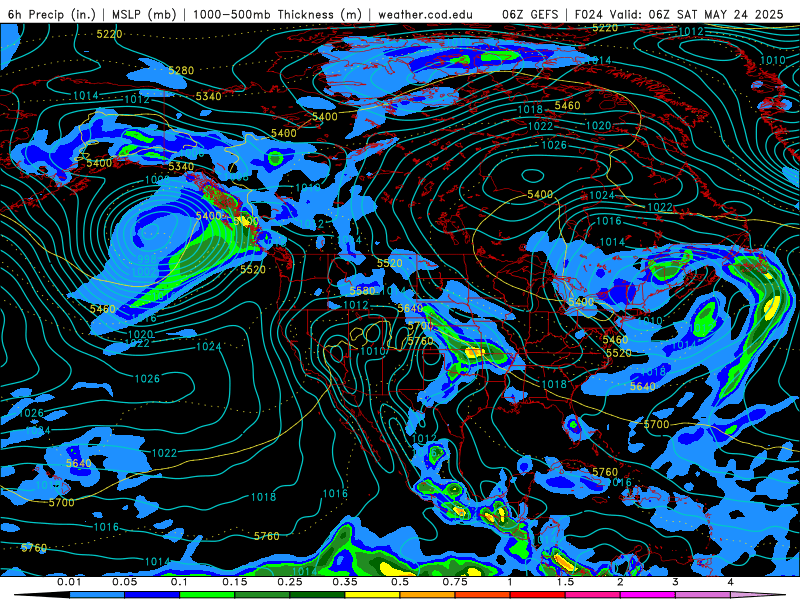
Task: Click the 1002 isobar label in Pacific low
Action: [x=144, y=272]
